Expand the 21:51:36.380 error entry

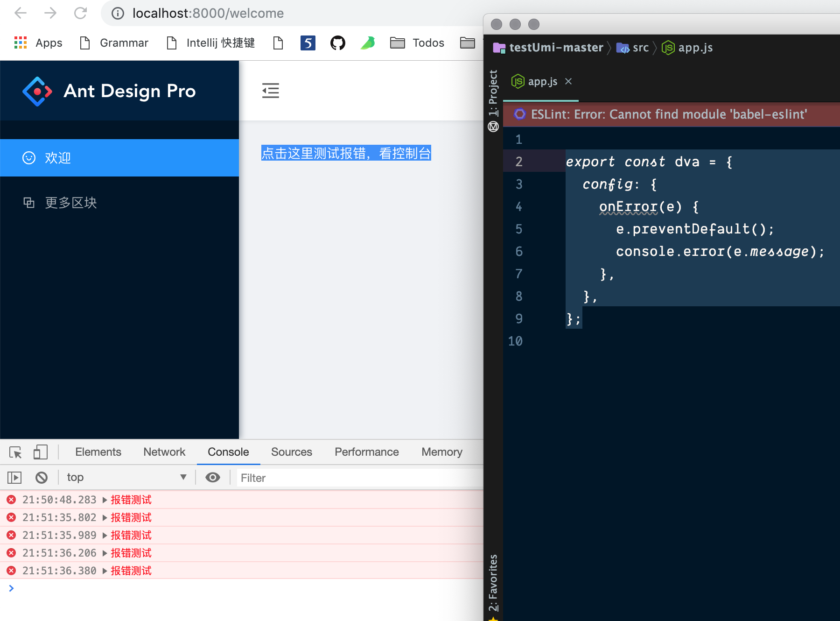pos(105,571)
